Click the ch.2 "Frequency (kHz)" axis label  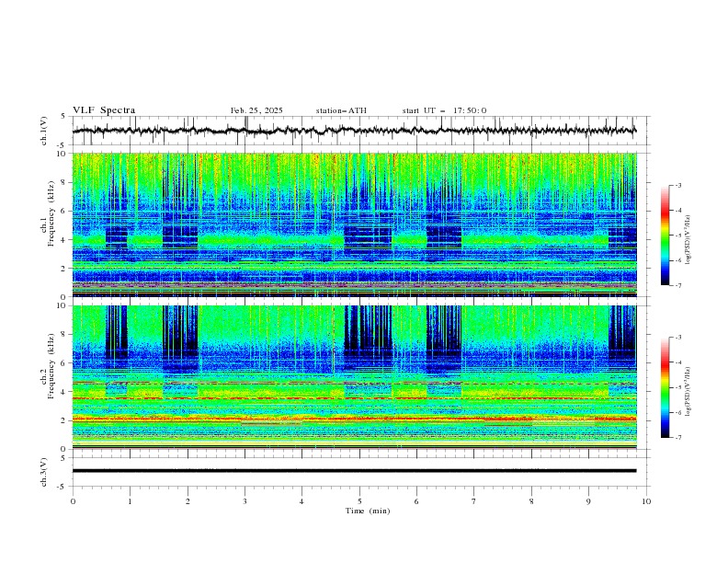(51, 365)
